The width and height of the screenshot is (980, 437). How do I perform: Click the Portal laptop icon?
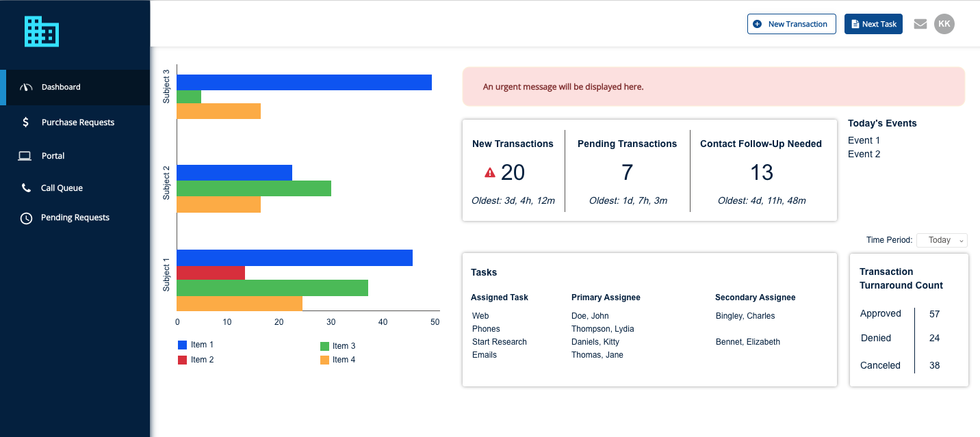click(25, 156)
